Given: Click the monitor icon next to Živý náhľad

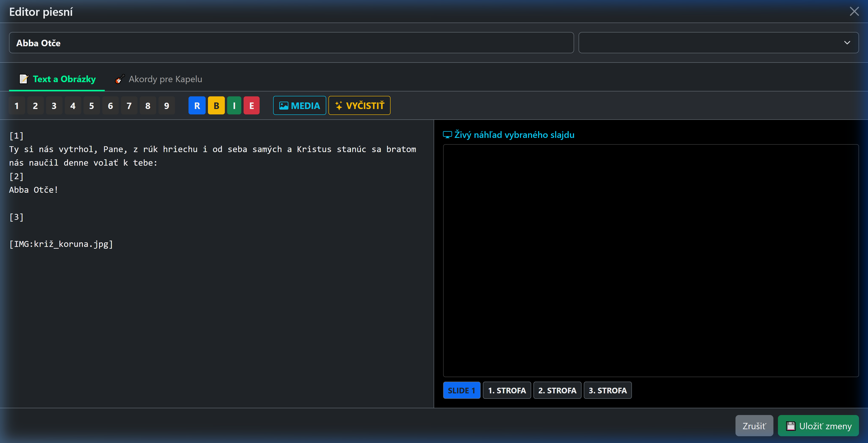Looking at the screenshot, I should (447, 135).
